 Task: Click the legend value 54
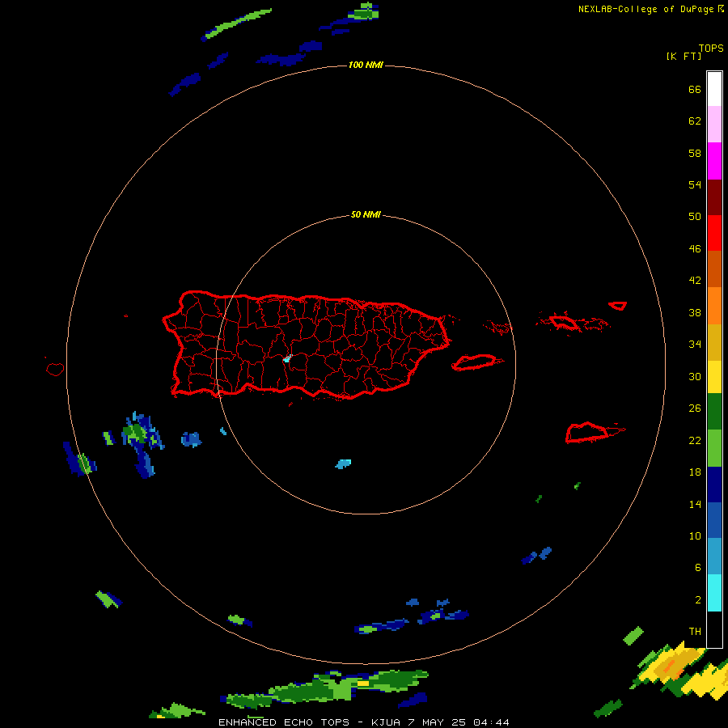click(695, 184)
